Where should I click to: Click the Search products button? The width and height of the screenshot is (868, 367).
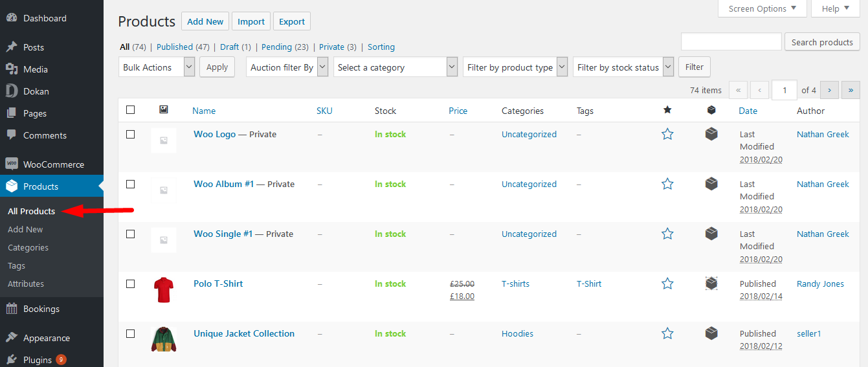(x=822, y=42)
